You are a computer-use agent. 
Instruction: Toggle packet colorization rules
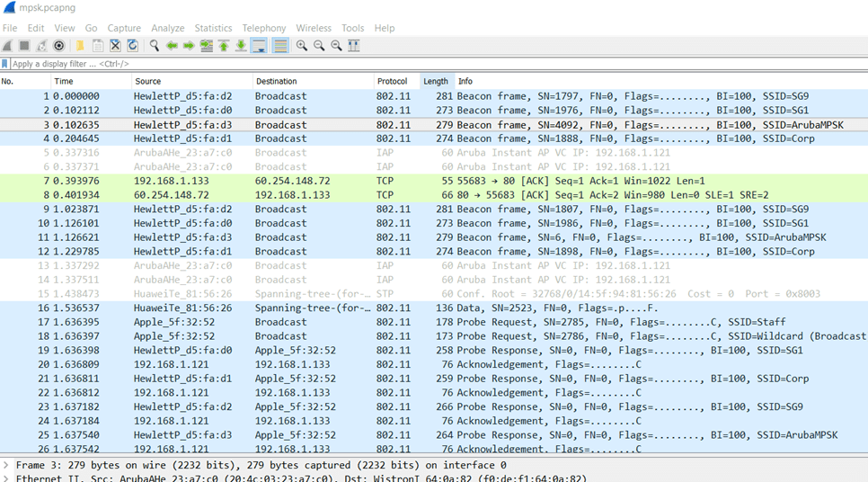click(280, 46)
